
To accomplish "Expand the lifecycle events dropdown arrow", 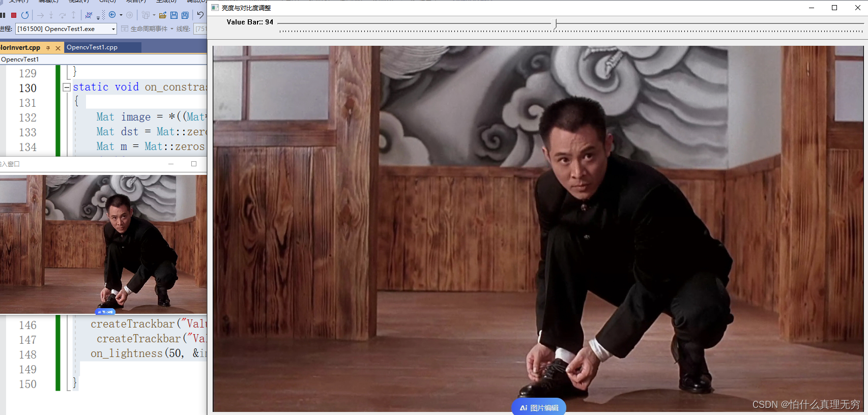I will (x=172, y=29).
